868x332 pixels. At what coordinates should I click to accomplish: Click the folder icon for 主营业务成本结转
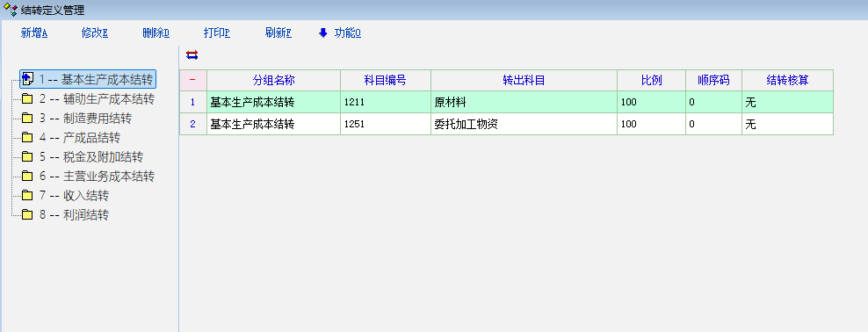pyautogui.click(x=27, y=177)
